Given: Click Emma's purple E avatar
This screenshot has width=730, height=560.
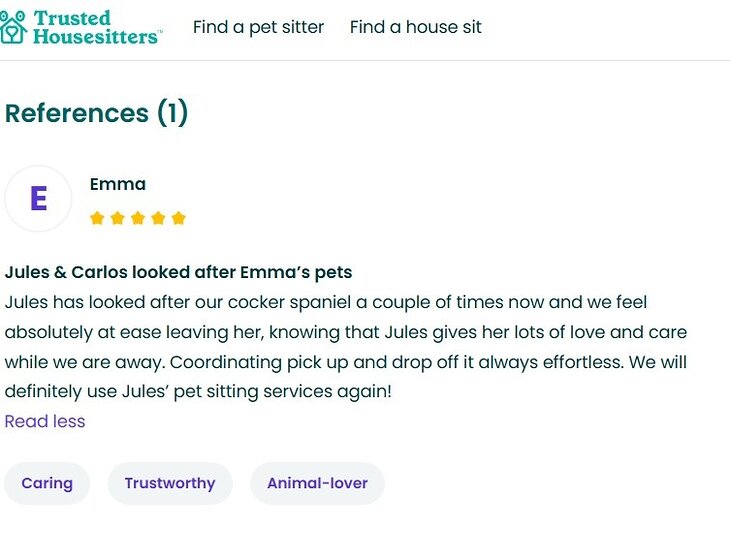Looking at the screenshot, I should point(38,199).
